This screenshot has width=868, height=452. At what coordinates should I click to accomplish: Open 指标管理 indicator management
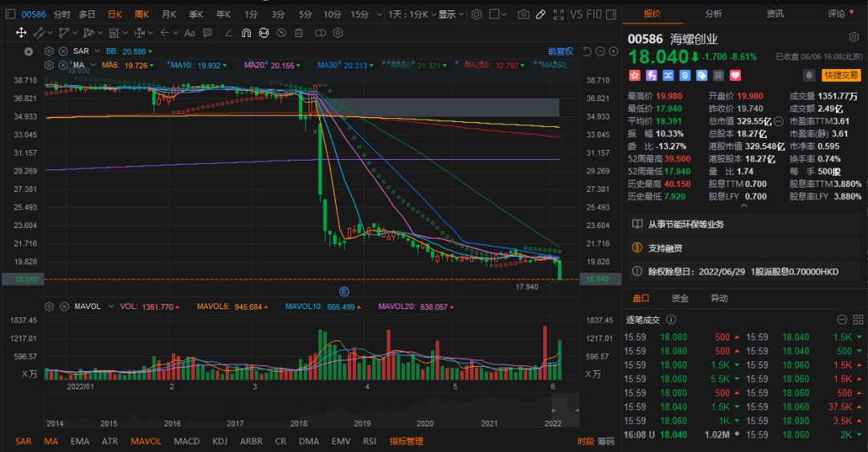pyautogui.click(x=406, y=441)
